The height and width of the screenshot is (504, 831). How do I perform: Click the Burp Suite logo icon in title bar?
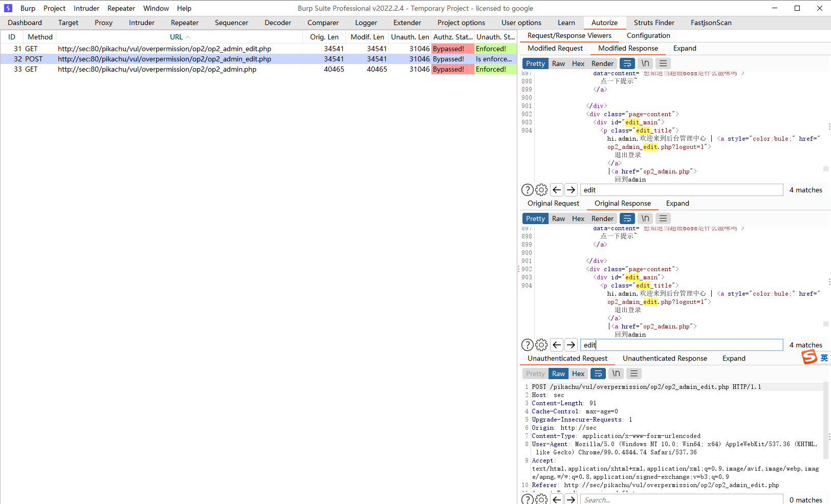[8, 8]
